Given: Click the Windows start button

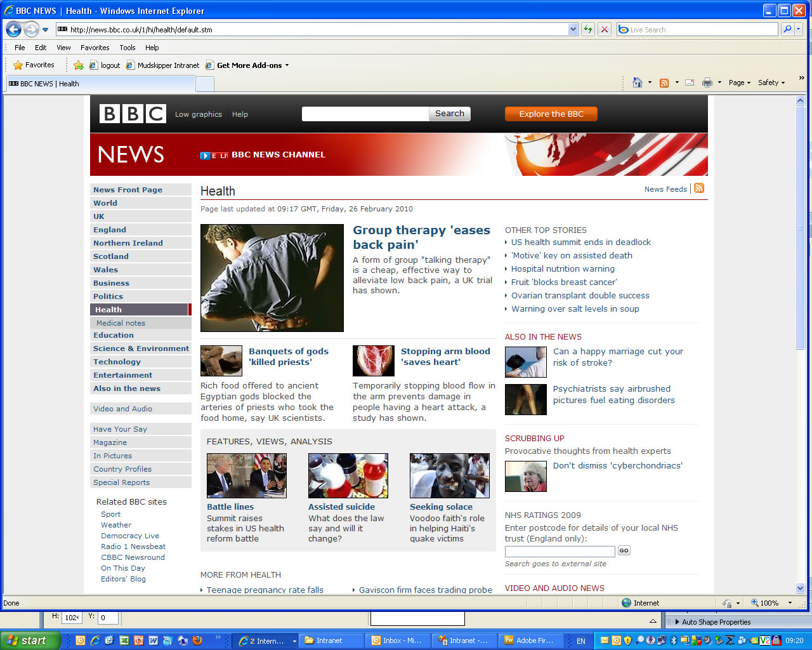Looking at the screenshot, I should pyautogui.click(x=30, y=640).
